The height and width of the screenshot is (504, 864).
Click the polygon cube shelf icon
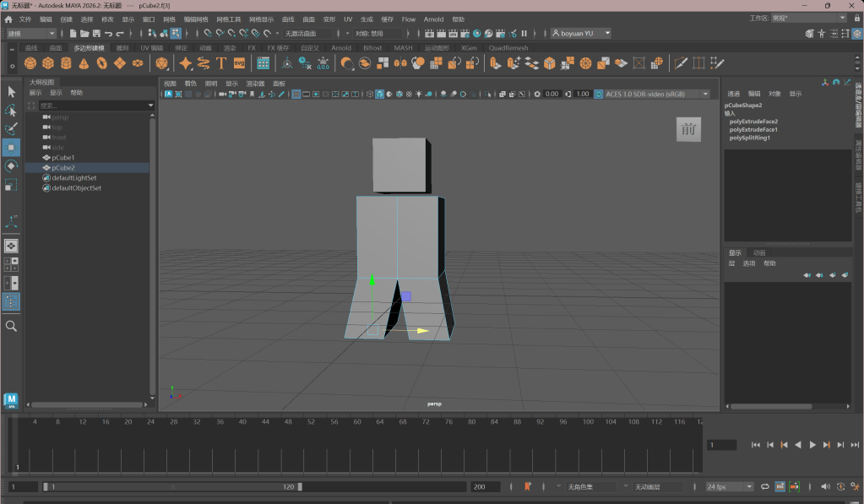(x=48, y=63)
